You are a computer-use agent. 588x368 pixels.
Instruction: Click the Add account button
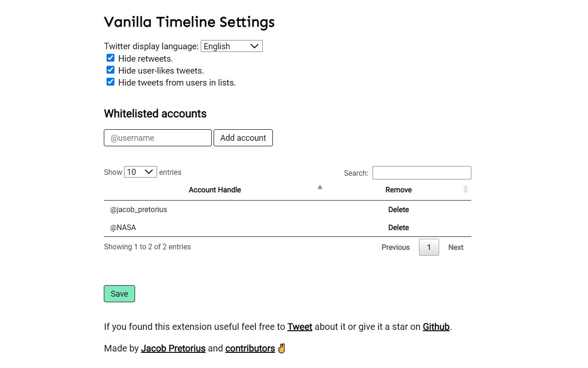tap(243, 138)
